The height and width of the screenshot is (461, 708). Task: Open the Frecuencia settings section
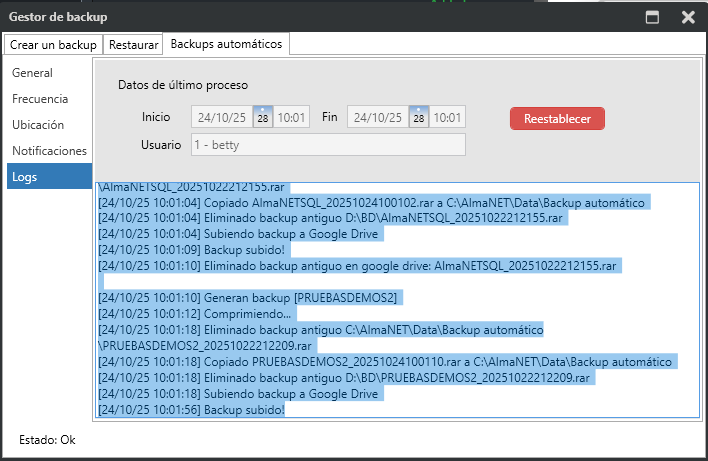(x=40, y=99)
